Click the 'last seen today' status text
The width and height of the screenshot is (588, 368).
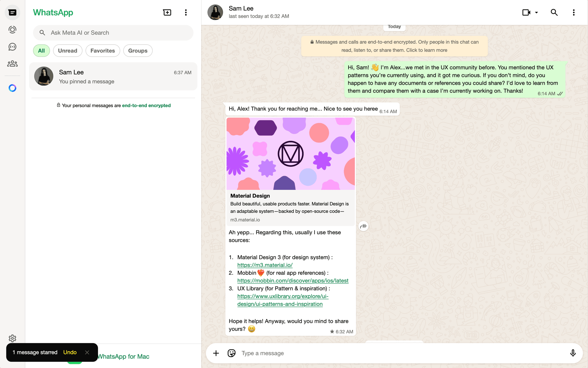(259, 16)
